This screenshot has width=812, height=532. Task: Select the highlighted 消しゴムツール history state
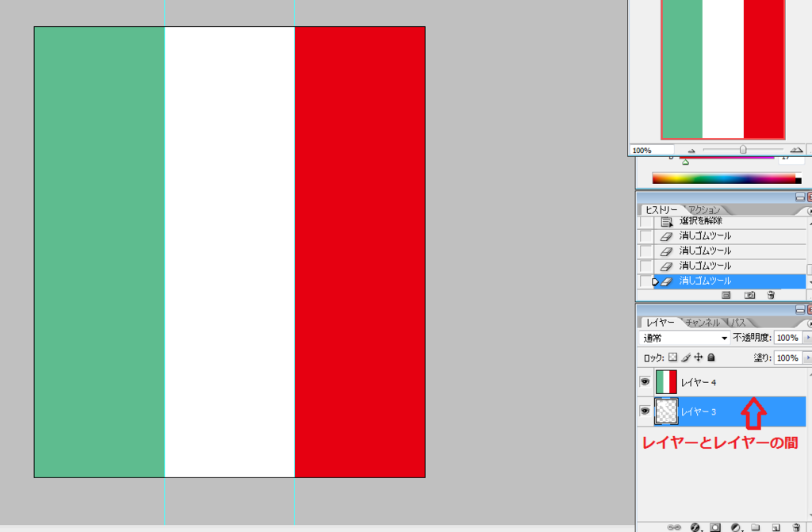[730, 281]
